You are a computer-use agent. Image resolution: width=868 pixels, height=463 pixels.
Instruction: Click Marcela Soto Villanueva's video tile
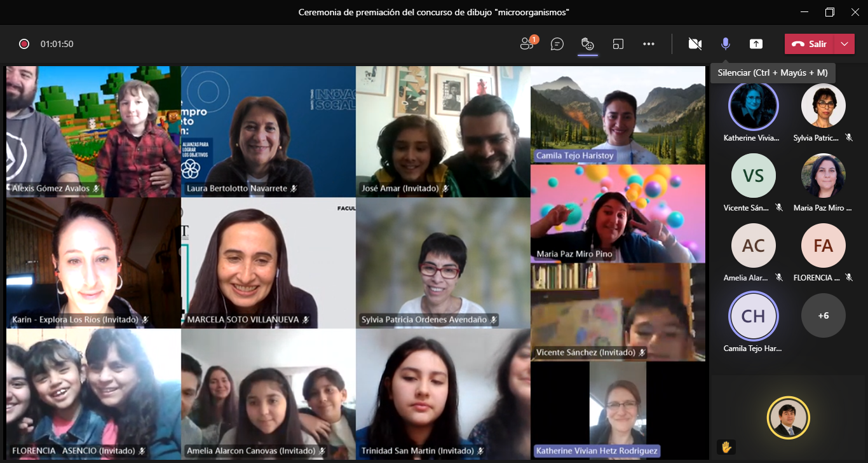(268, 263)
